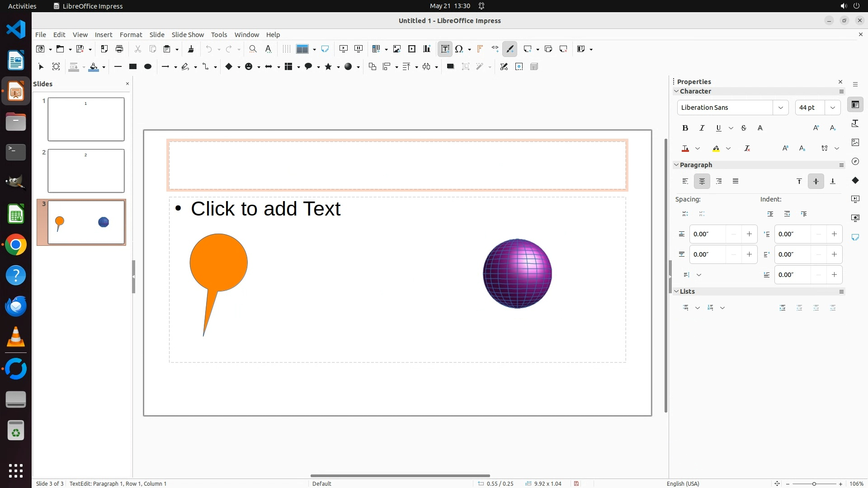Open the font size dropdown

tap(833, 108)
